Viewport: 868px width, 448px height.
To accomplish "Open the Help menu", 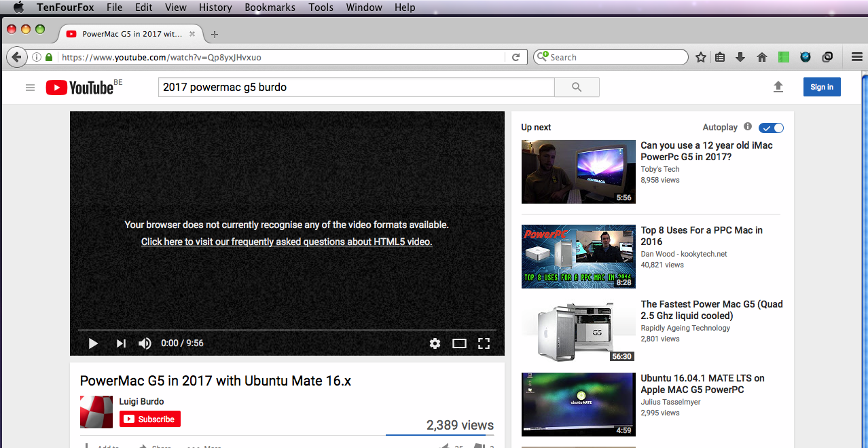I will pos(405,7).
